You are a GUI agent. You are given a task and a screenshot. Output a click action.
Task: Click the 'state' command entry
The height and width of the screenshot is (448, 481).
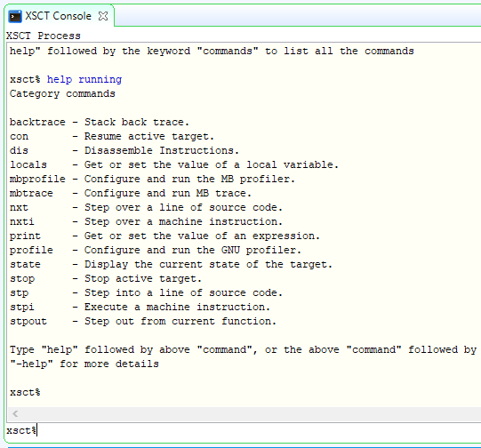25,264
